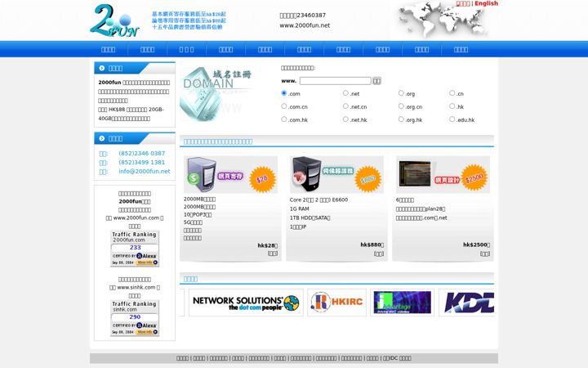The image size is (588, 368).
Task: Click the www.sinhk.com text in sidebar
Action: click(136, 287)
